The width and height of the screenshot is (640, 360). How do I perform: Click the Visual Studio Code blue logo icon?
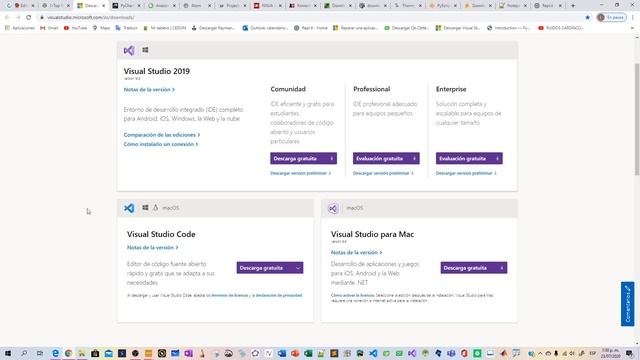(x=129, y=208)
